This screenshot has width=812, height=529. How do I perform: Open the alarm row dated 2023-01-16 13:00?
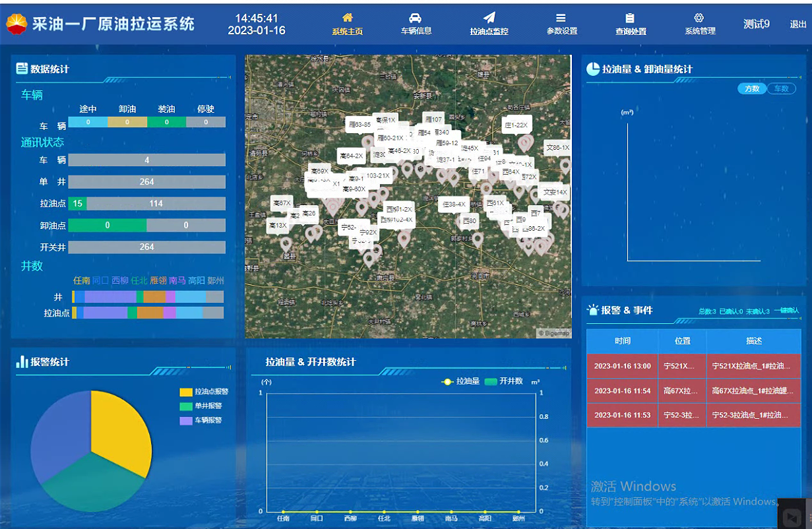pyautogui.click(x=693, y=366)
